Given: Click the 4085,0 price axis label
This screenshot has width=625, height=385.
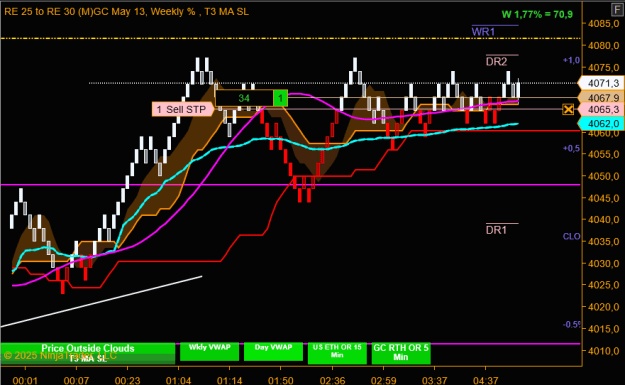Looking at the screenshot, I should (x=603, y=24).
